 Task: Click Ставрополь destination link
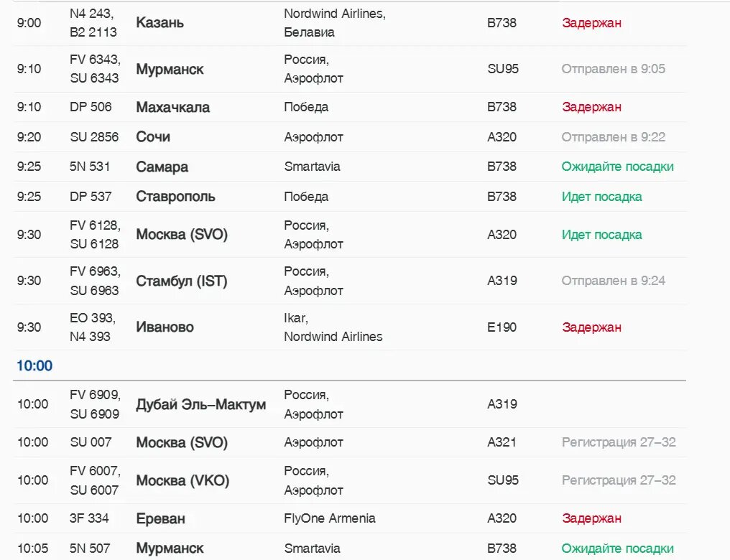[x=175, y=197]
